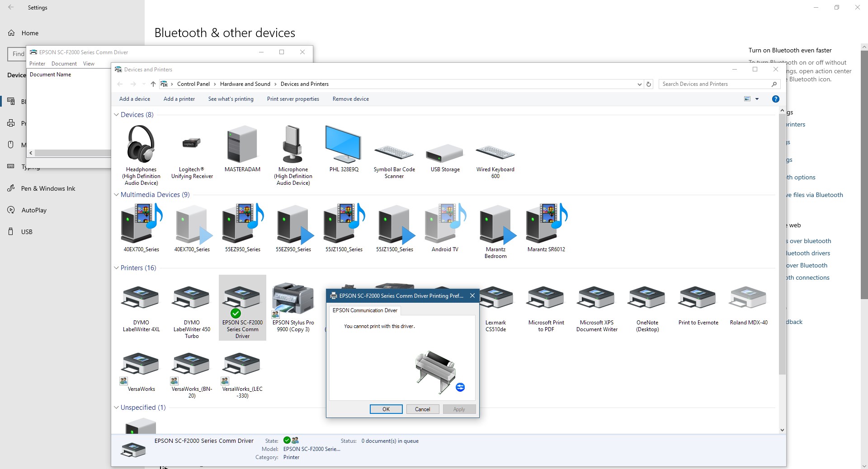The image size is (868, 469).
Task: Click See what's printing command
Action: point(231,99)
